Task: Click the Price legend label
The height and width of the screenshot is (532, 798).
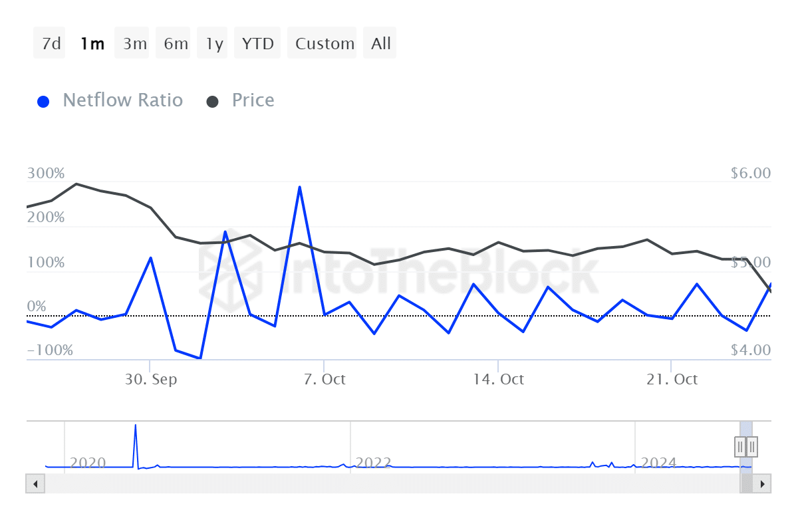Action: tap(253, 100)
